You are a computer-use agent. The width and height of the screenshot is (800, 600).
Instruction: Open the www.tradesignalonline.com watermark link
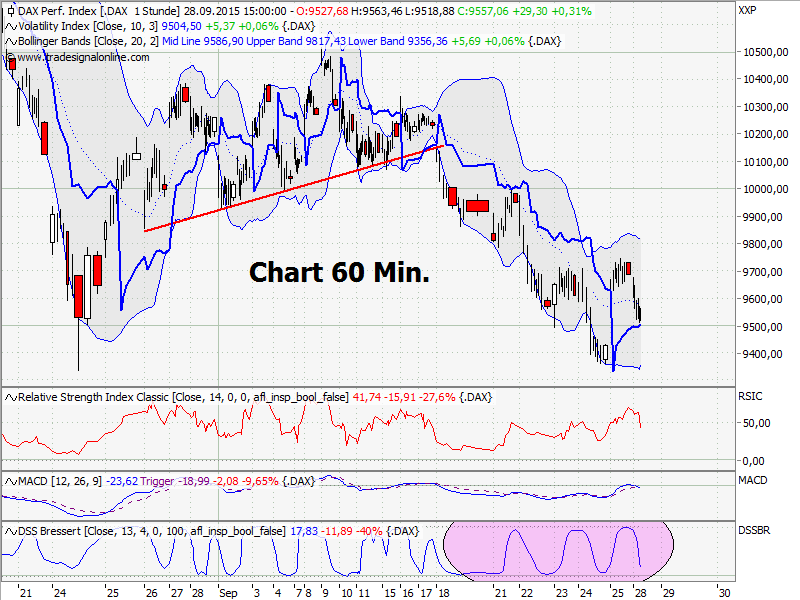[75, 57]
